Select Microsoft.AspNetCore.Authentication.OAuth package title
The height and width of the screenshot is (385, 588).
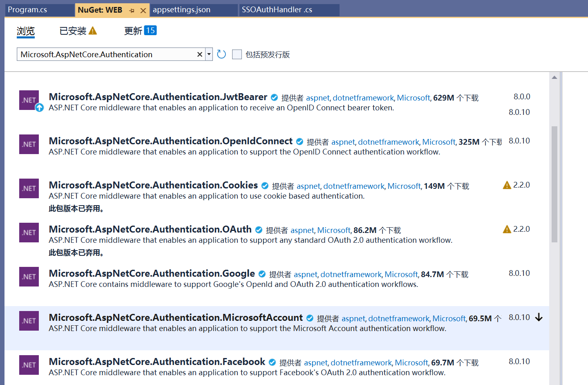[150, 229]
